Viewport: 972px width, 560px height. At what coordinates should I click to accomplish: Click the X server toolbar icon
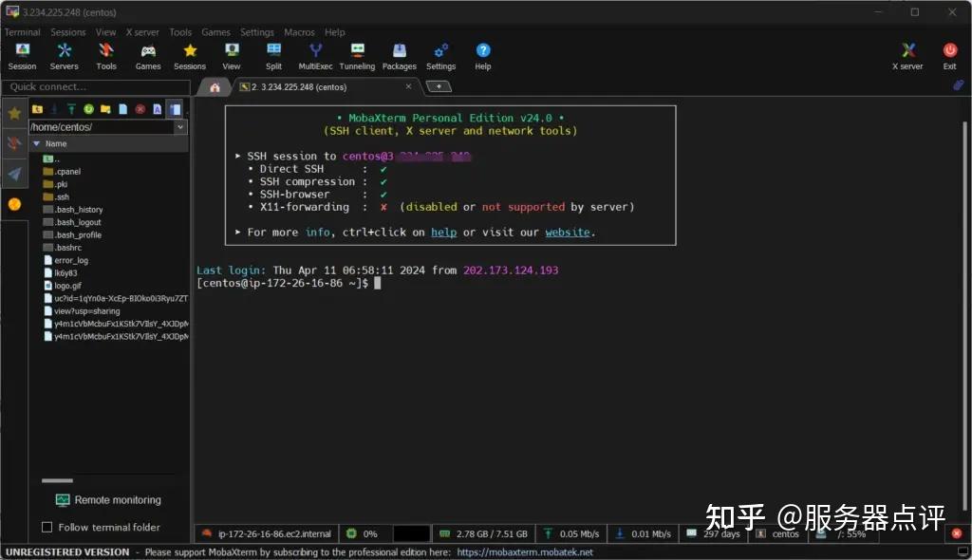click(907, 56)
